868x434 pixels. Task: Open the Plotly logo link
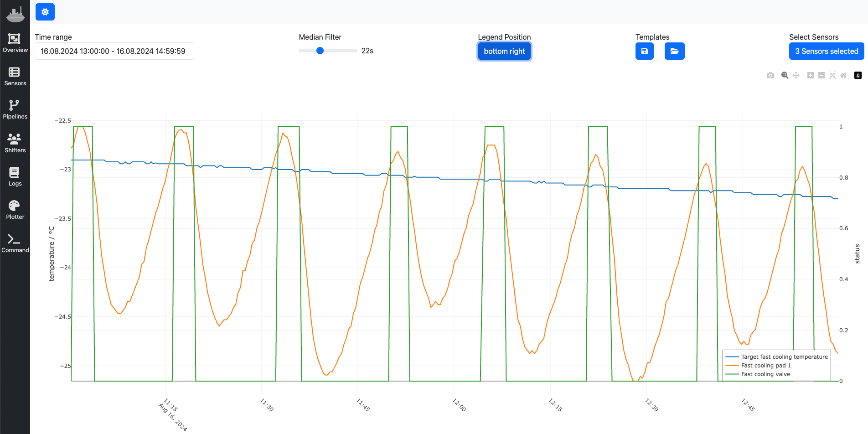coord(858,75)
